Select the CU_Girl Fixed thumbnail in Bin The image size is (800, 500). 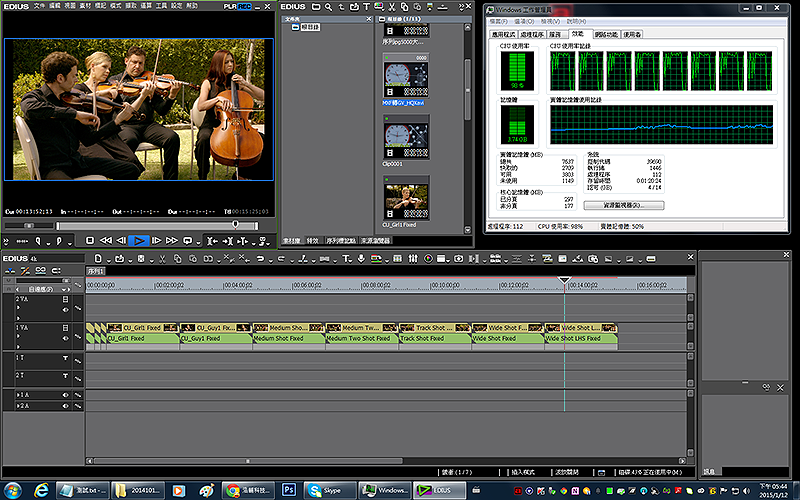(x=406, y=198)
